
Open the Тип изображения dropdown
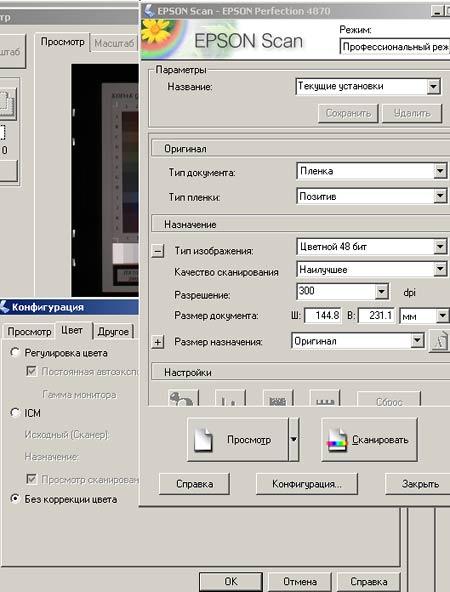click(x=440, y=247)
